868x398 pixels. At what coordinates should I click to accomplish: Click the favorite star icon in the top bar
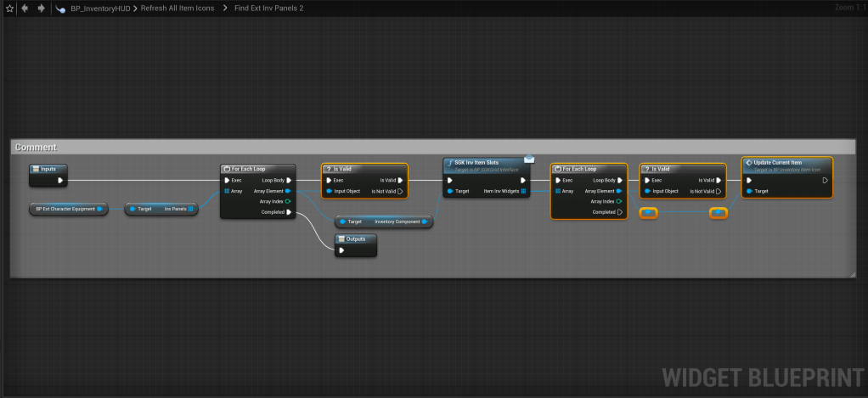[x=9, y=8]
